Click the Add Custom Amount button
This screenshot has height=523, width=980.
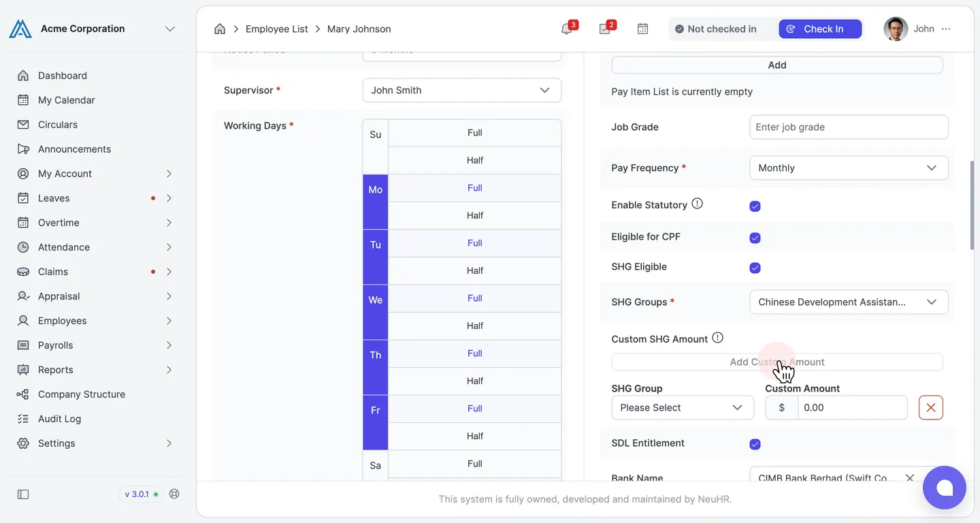[x=777, y=362]
